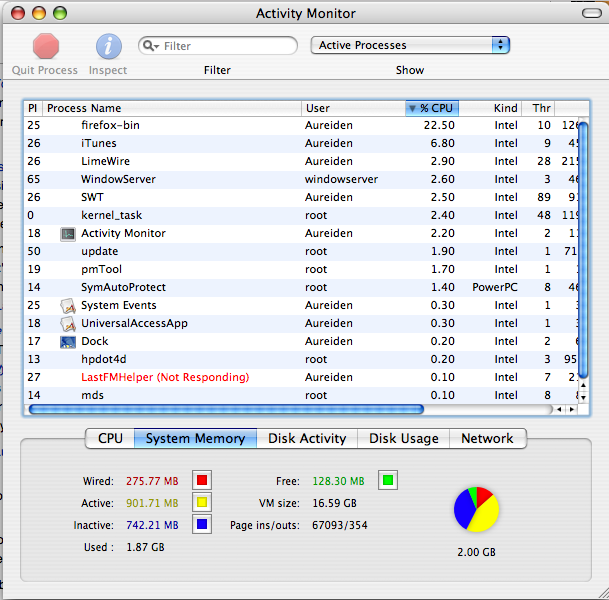609x600 pixels.
Task: Switch to the Disk Activity tab
Action: click(307, 438)
